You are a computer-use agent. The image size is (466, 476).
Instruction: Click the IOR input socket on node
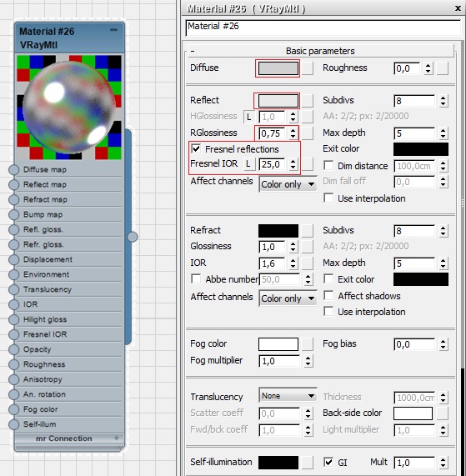tap(13, 304)
